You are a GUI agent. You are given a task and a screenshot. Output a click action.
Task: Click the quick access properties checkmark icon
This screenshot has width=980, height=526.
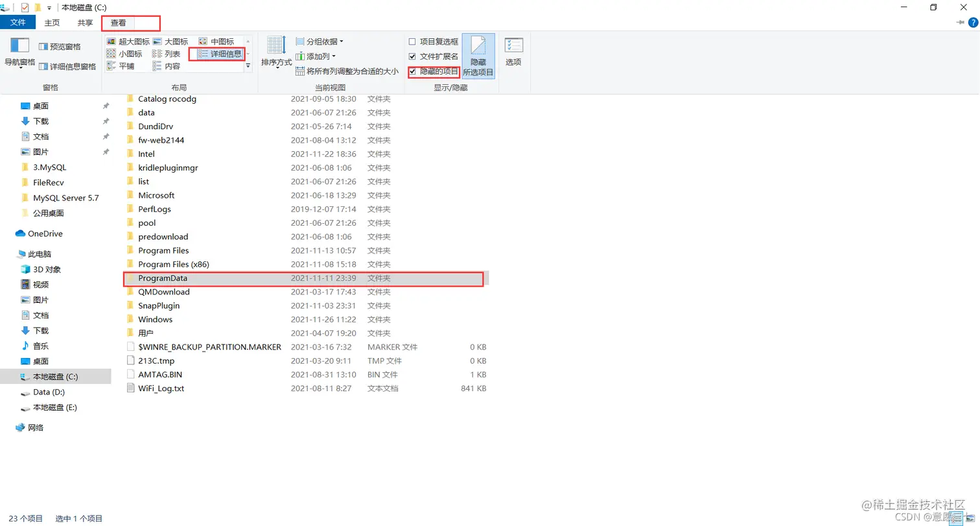25,7
